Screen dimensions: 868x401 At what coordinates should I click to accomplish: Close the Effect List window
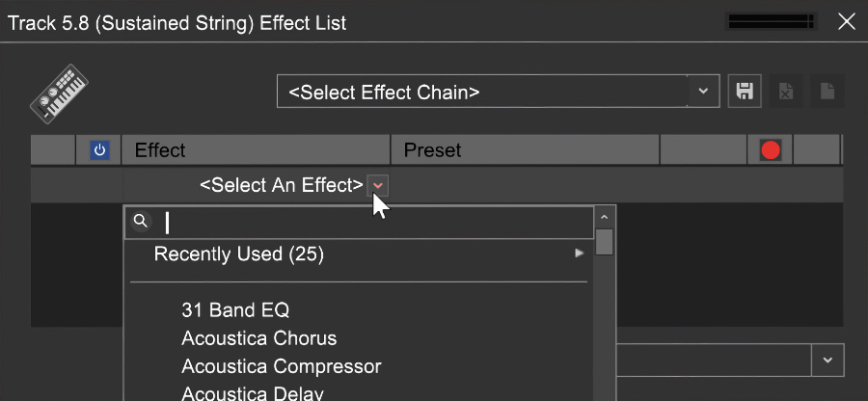[847, 21]
